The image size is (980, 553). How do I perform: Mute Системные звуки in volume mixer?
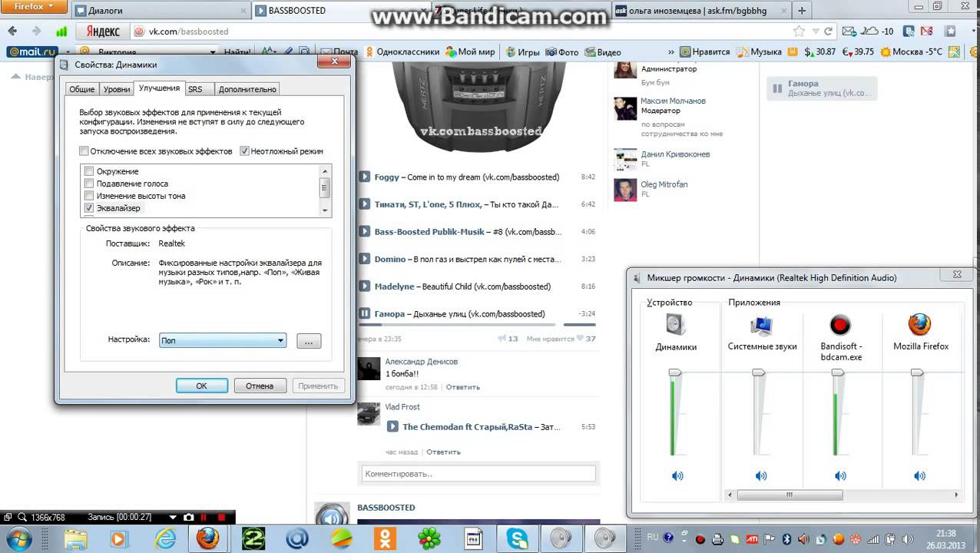[x=761, y=476]
